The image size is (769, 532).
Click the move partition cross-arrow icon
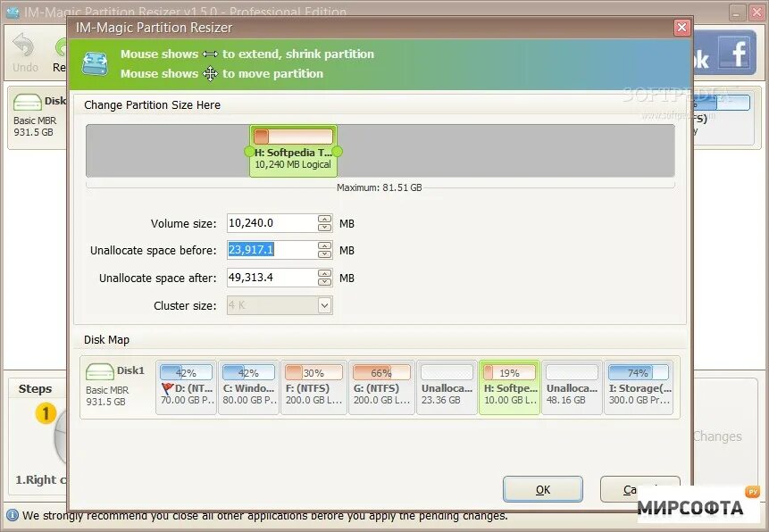click(210, 73)
